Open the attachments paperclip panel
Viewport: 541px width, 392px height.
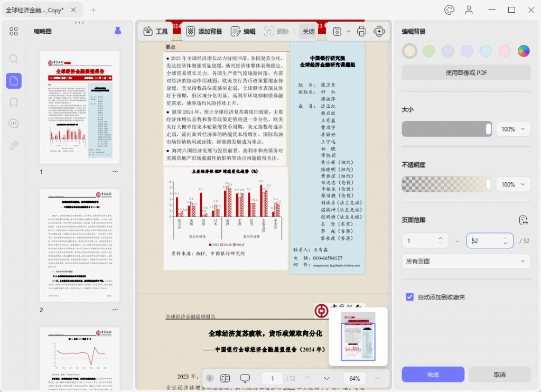14,145
